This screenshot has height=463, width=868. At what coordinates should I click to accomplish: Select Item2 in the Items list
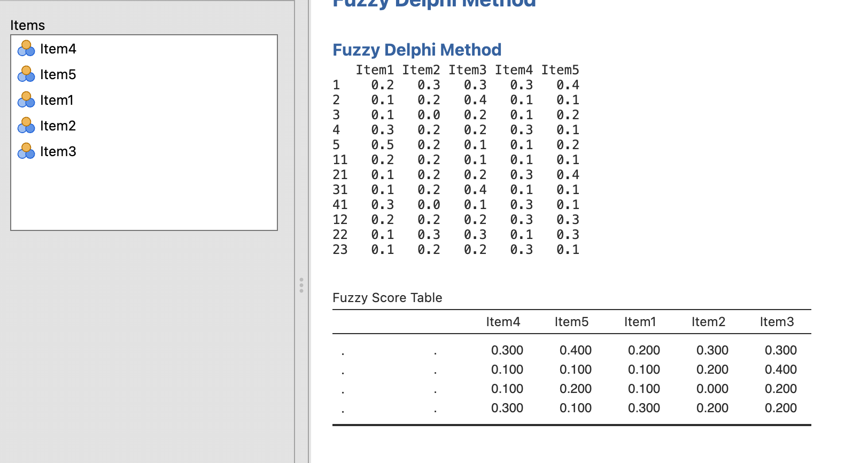58,126
